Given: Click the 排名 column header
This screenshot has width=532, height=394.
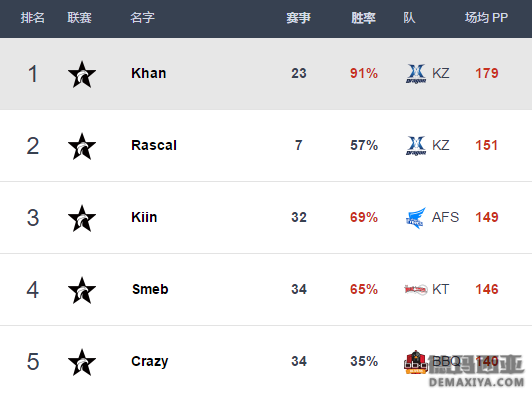Looking at the screenshot, I should click(33, 18).
